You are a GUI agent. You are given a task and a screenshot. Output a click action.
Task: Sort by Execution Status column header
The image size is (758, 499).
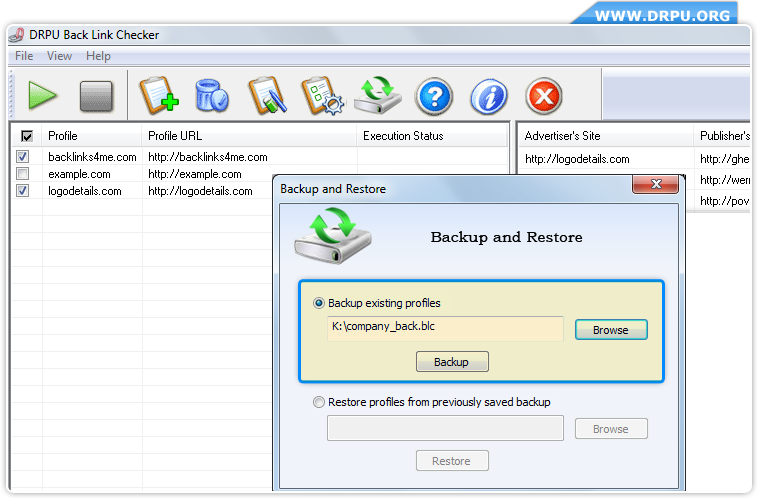click(x=432, y=136)
